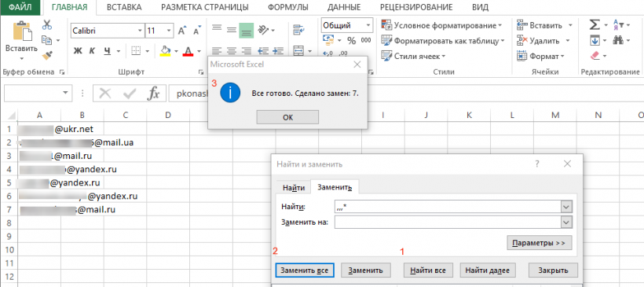
Task: Increase font size with the large A icon
Action: [182, 31]
